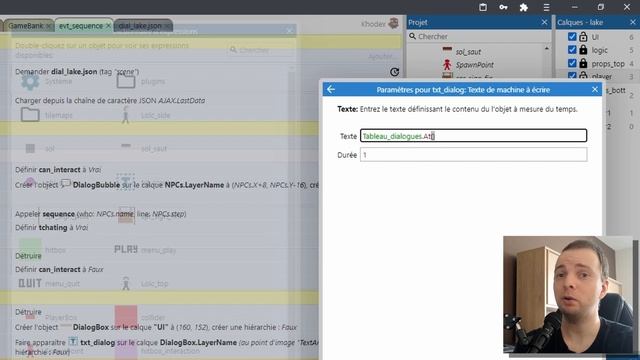640x360 pixels.
Task: Select the UI layer name
Action: (x=595, y=37)
